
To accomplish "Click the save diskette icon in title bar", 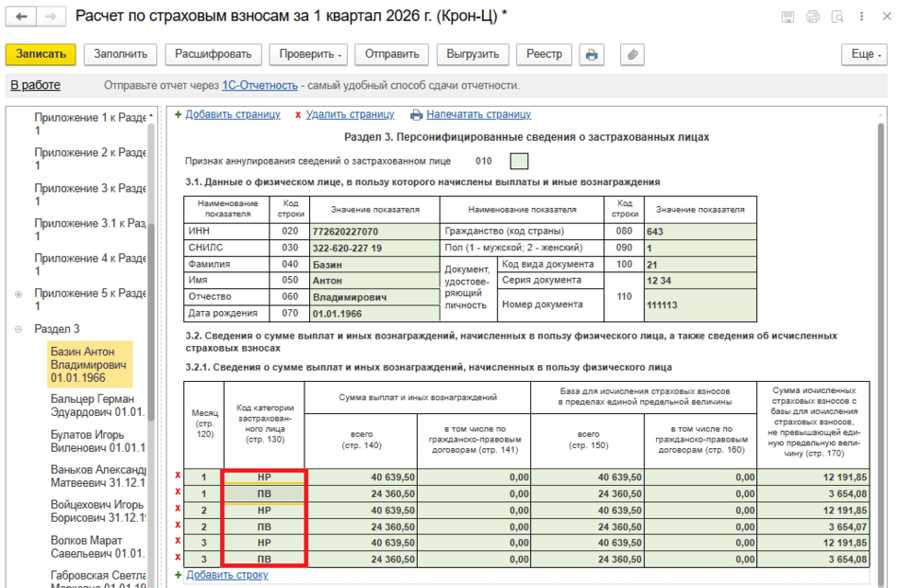I will (787, 17).
